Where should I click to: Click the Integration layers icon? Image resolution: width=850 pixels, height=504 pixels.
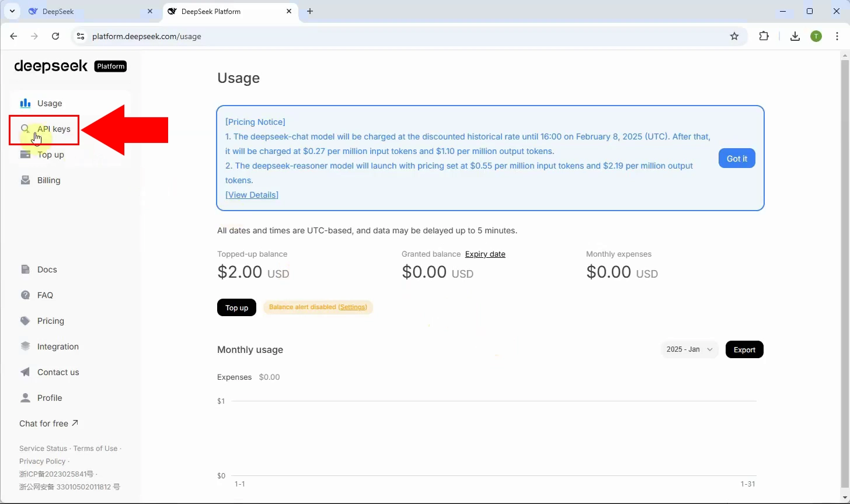25,346
